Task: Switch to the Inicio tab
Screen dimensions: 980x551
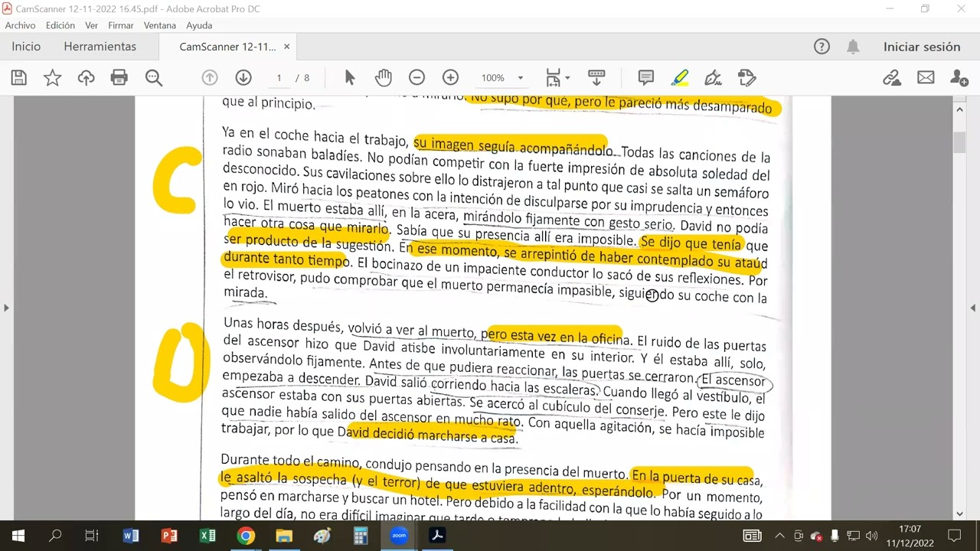Action: click(26, 47)
